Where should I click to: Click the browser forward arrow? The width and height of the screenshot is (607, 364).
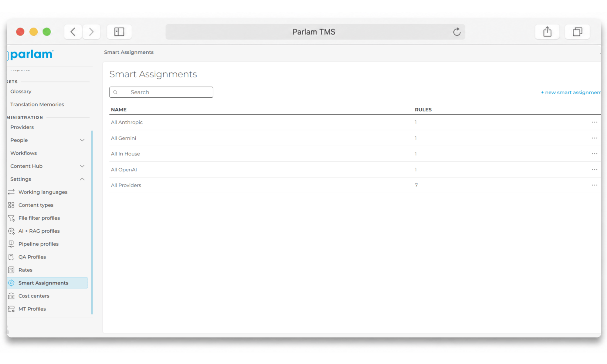click(91, 32)
